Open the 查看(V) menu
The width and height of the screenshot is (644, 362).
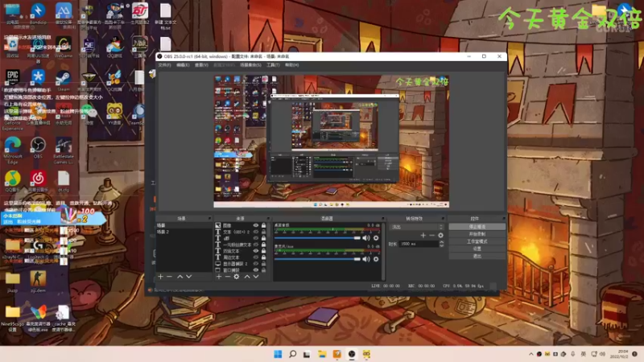click(x=201, y=65)
